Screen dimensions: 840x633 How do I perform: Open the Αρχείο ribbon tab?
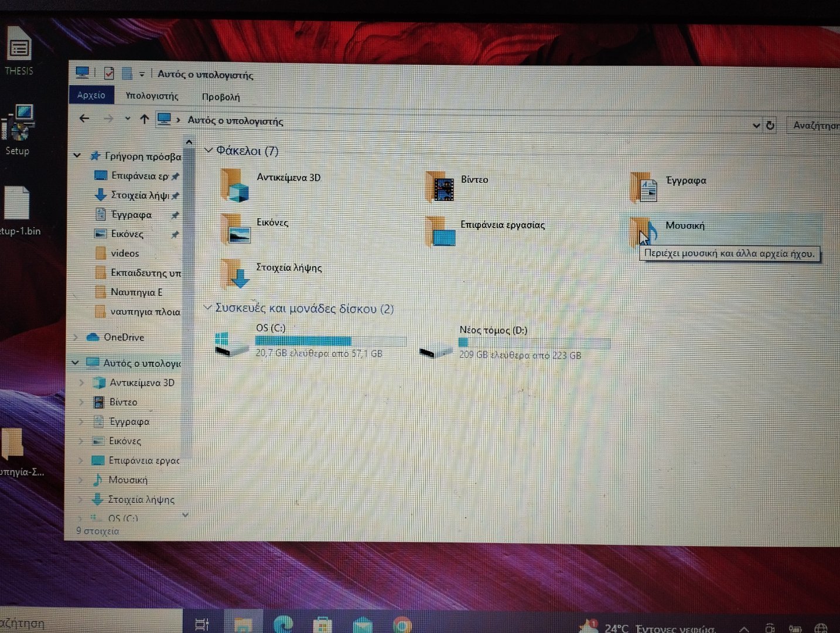91,95
